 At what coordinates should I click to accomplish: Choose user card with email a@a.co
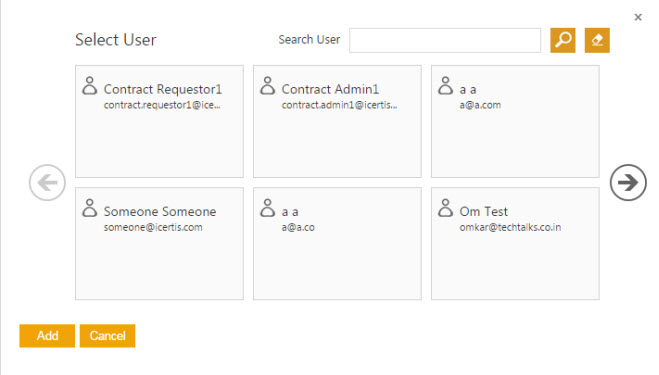point(337,244)
